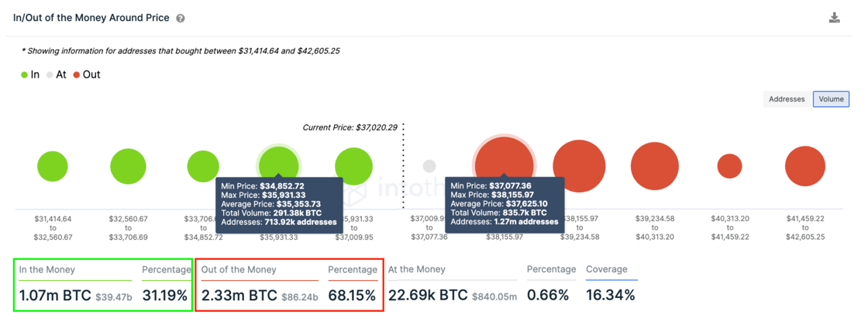Switch chart view to Volume
868x336 pixels.
pyautogui.click(x=831, y=99)
